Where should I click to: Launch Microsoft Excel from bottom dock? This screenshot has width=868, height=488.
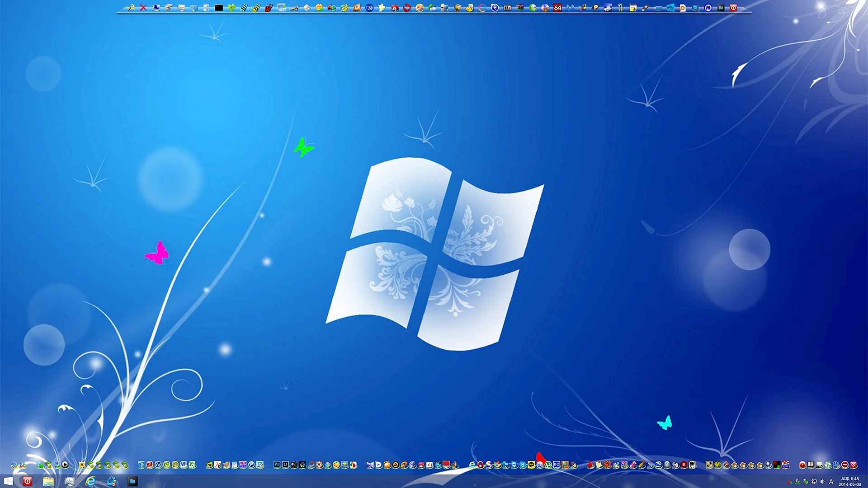[192, 465]
